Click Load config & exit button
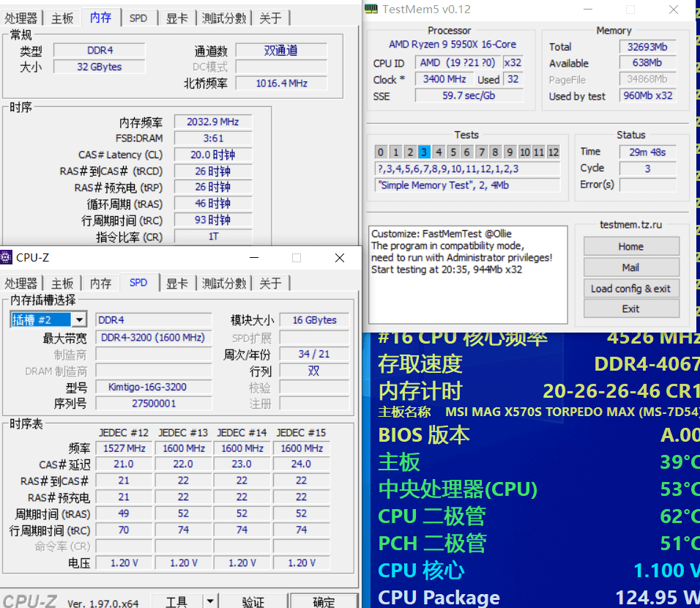Screen dimensions: 700x608 [x=630, y=288]
